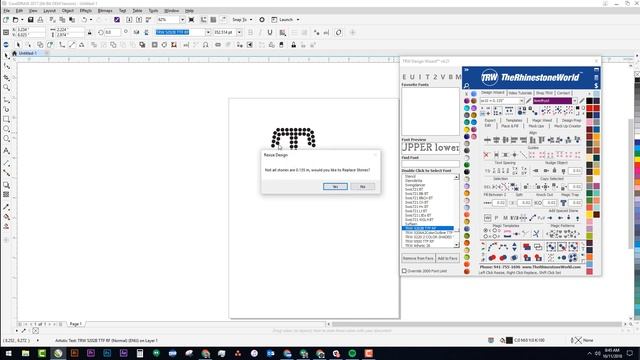Open the Bitmaps menu
The image size is (640, 360).
click(x=105, y=11)
